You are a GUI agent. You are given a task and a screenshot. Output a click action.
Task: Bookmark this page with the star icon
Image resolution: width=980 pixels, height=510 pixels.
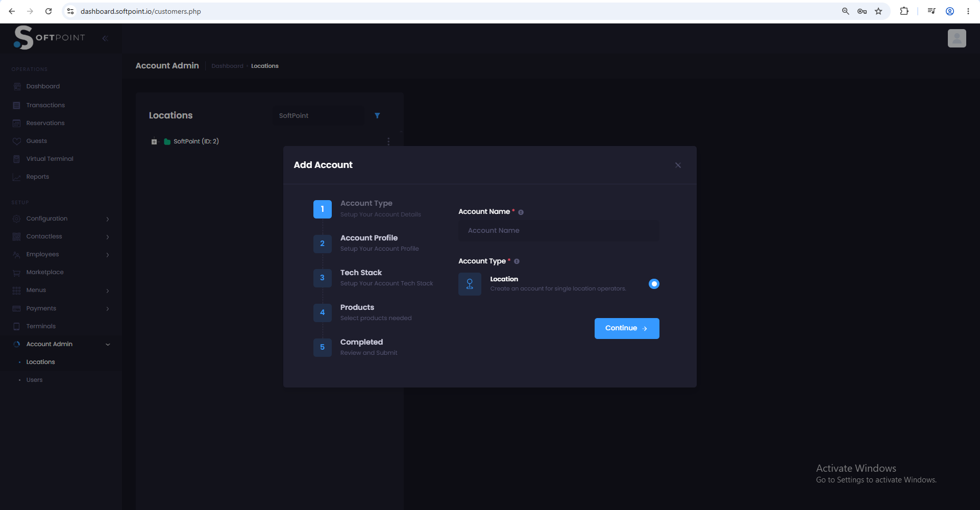click(878, 11)
